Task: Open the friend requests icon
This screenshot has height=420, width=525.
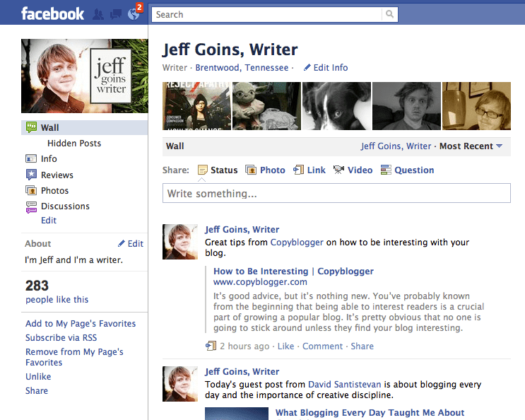Action: coord(98,14)
